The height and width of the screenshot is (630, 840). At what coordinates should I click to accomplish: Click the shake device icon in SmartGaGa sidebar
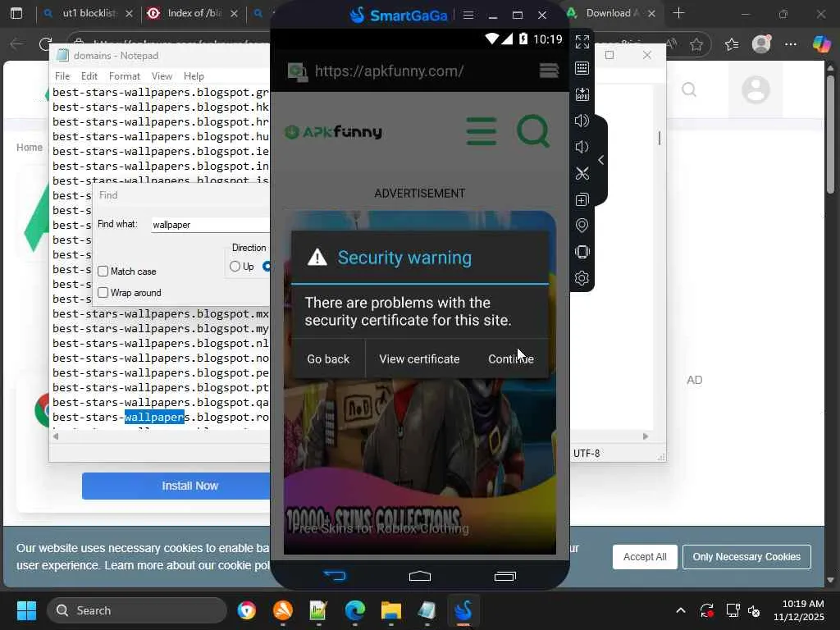[x=582, y=252]
